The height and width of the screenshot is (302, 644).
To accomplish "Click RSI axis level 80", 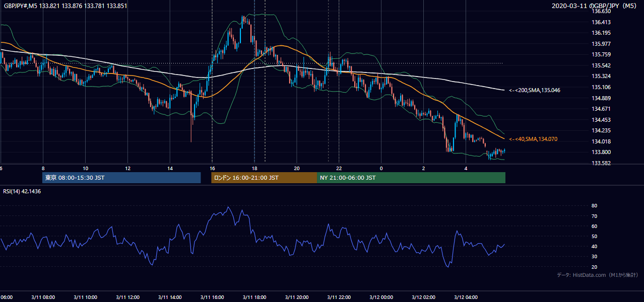I will pyautogui.click(x=594, y=206).
